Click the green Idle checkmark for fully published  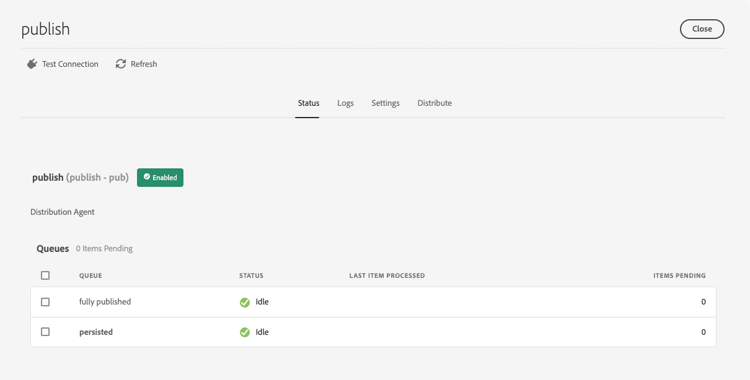tap(244, 302)
